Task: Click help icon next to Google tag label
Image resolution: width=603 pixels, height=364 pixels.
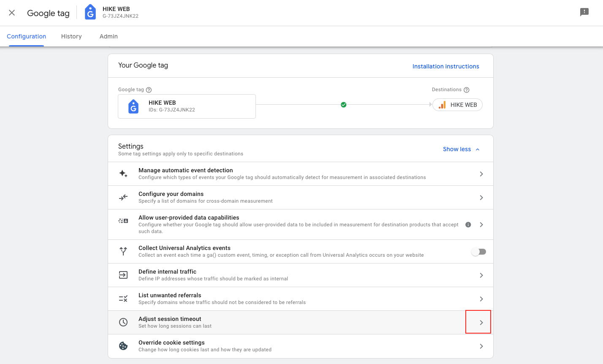Action: click(x=149, y=90)
